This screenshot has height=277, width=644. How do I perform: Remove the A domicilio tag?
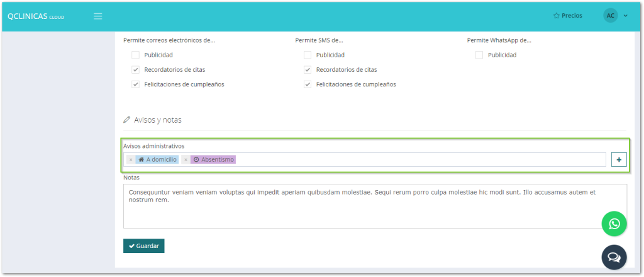pyautogui.click(x=131, y=159)
